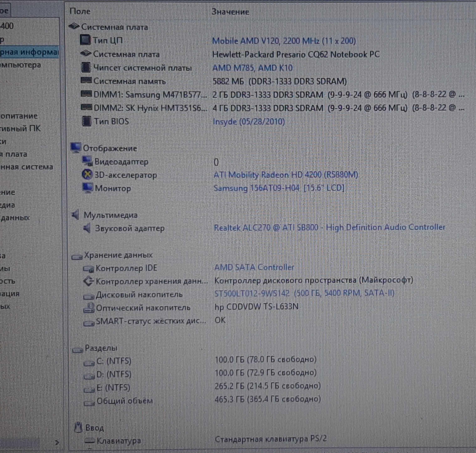476x453 pixels.
Task: Click the RAM module icon for DIMM1 Samsung
Action: point(86,94)
